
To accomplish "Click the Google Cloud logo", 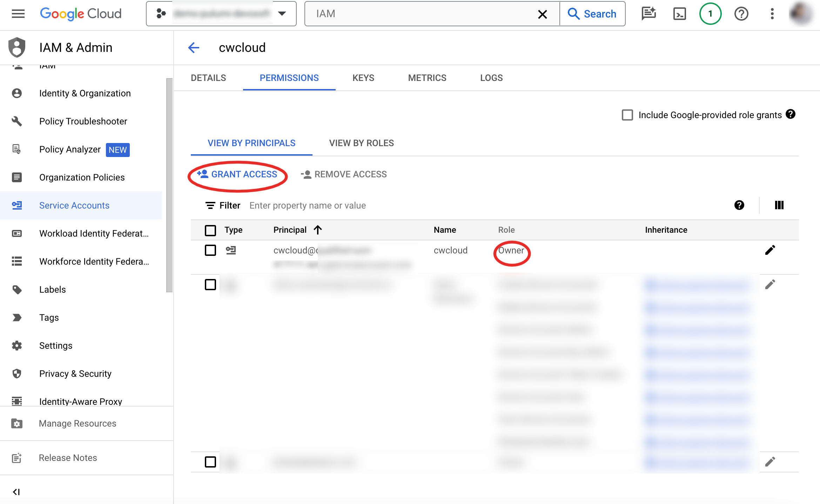I will pyautogui.click(x=81, y=14).
